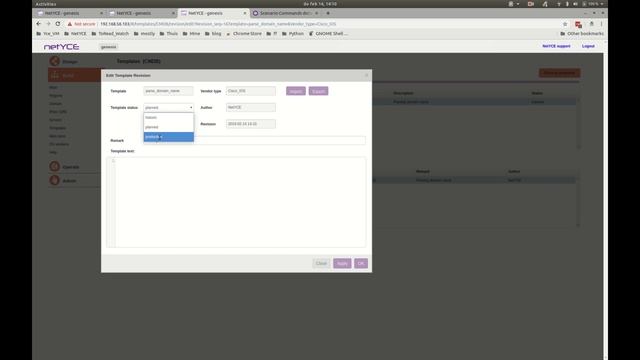This screenshot has width=640, height=360.
Task: Click the Vendor type field
Action: point(251,91)
